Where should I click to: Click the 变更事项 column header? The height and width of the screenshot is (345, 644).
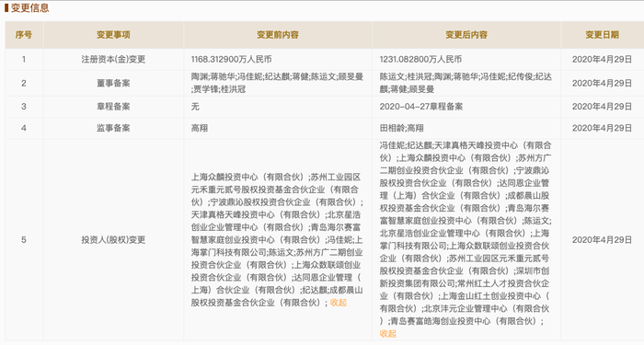(x=113, y=35)
